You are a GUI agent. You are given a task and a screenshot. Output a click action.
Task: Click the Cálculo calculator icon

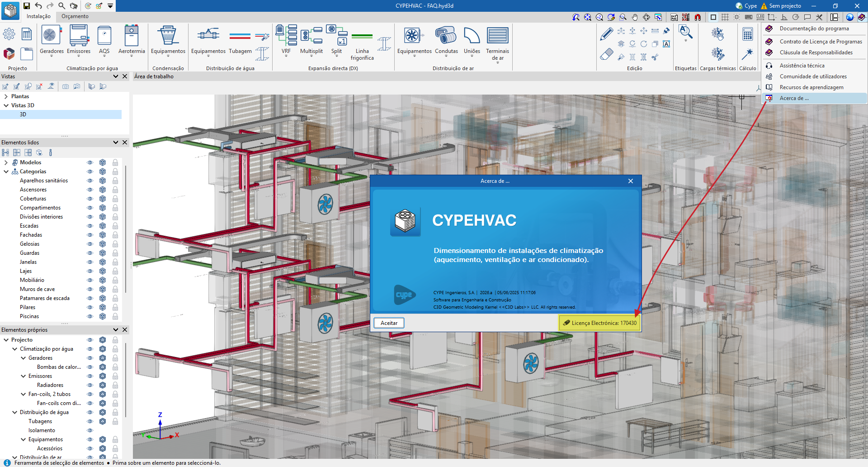(747, 35)
